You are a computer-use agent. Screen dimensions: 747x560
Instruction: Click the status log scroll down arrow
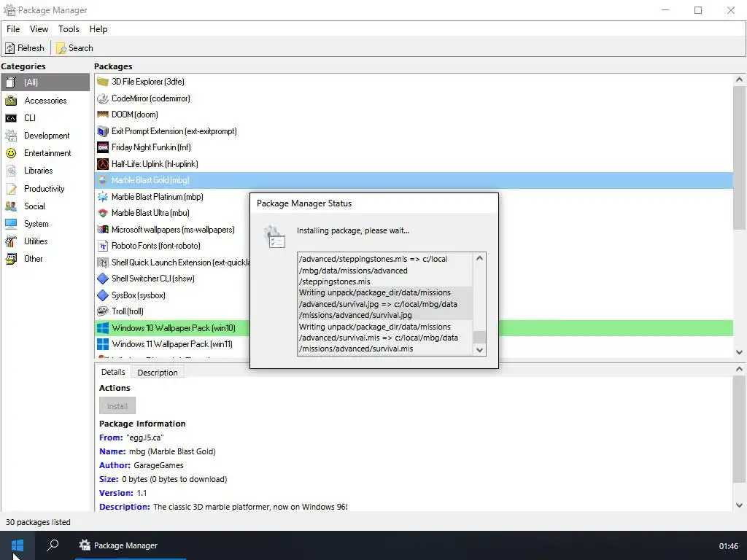[x=480, y=350]
